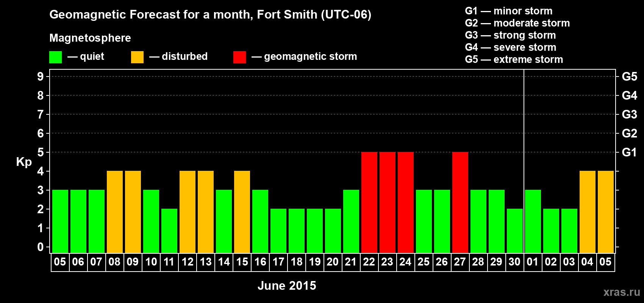Click the G1 label on the right axis

pos(630,152)
